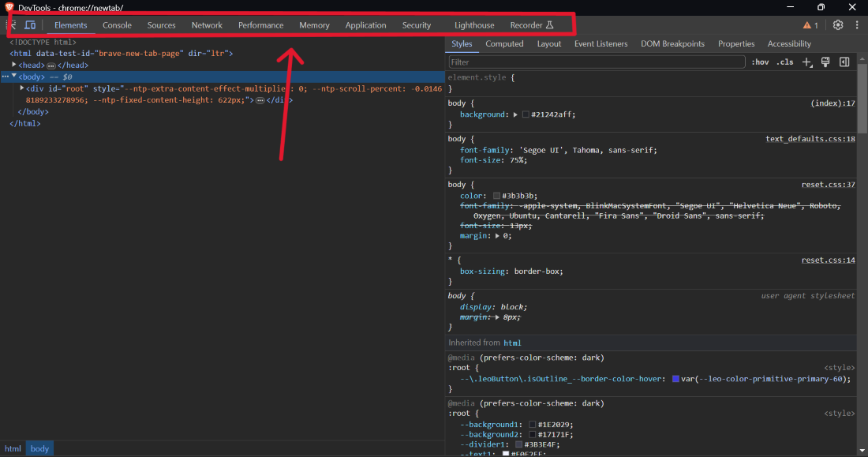The height and width of the screenshot is (457, 868).
Task: Toggle the .cls element classes button
Action: click(x=785, y=62)
